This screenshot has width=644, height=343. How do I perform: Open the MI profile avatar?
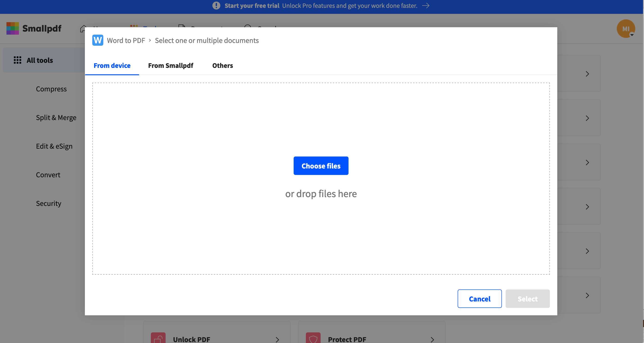pyautogui.click(x=626, y=28)
